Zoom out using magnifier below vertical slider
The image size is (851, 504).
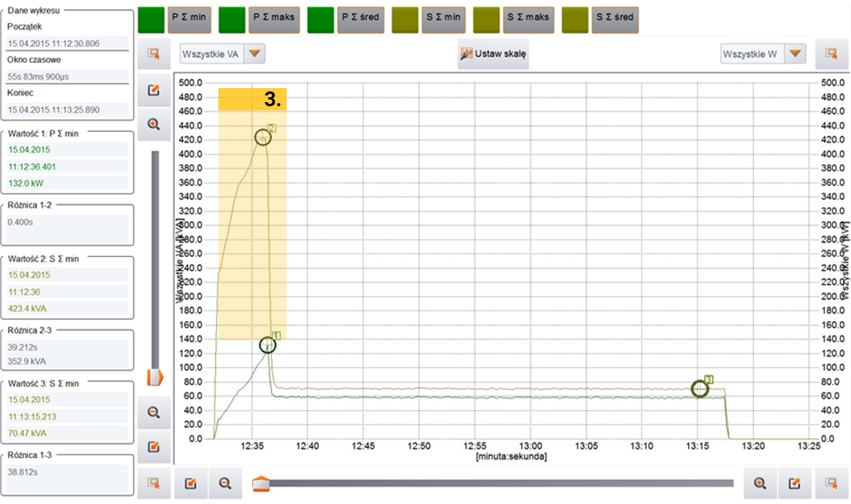[x=153, y=413]
